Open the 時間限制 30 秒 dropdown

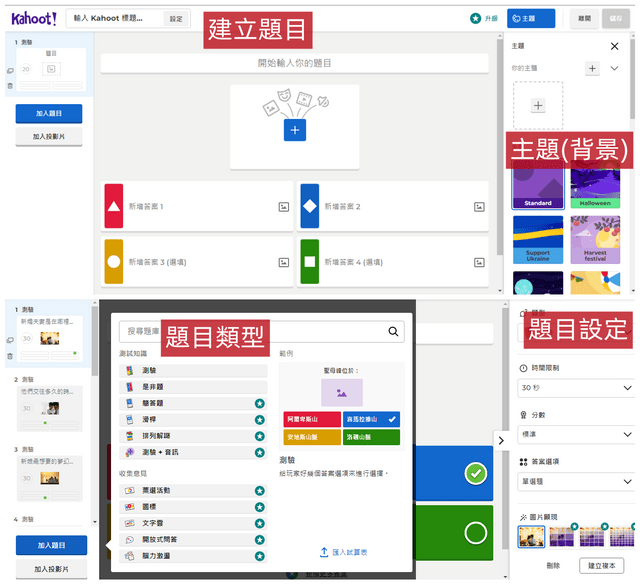(x=575, y=387)
